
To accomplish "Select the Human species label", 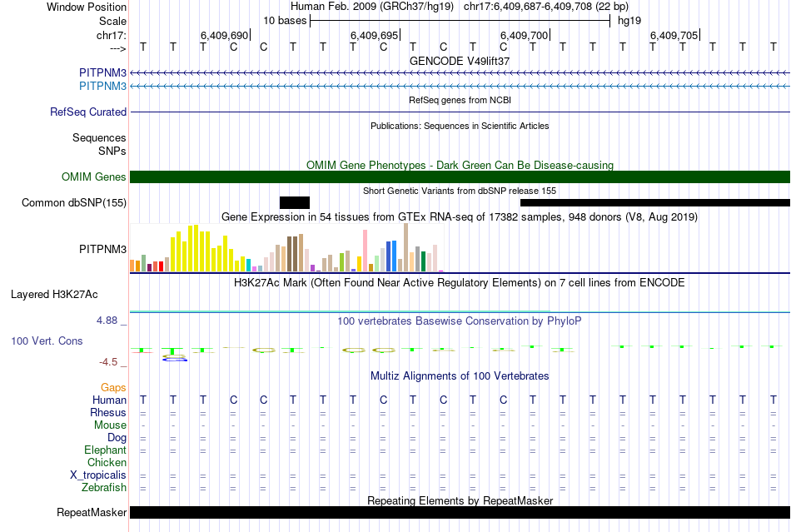I will click(x=109, y=400).
